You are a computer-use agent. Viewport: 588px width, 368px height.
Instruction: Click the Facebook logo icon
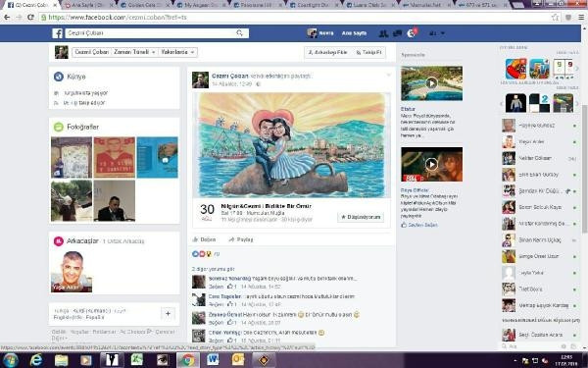(x=57, y=33)
